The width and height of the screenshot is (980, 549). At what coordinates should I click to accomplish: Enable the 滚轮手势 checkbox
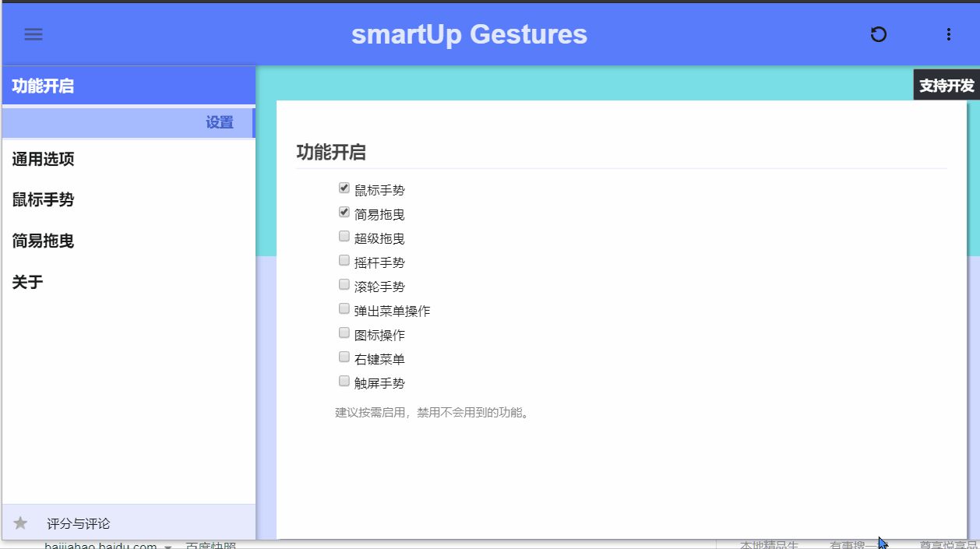click(x=344, y=284)
